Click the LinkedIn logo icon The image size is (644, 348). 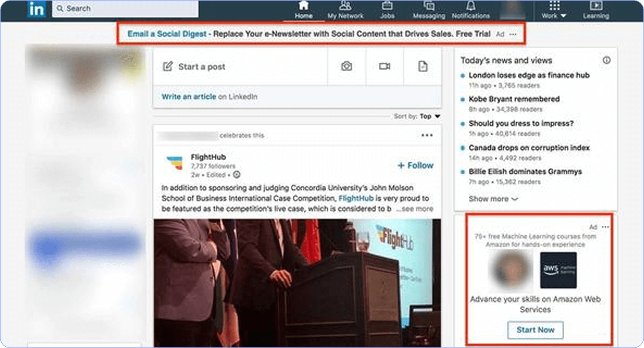36,9
